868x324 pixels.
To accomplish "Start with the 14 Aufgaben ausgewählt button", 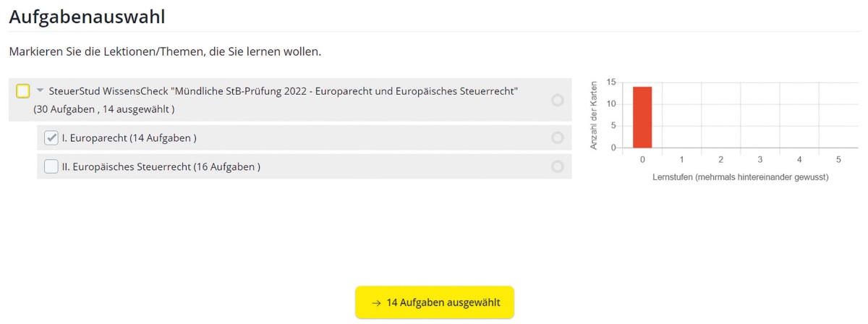I will coord(435,302).
